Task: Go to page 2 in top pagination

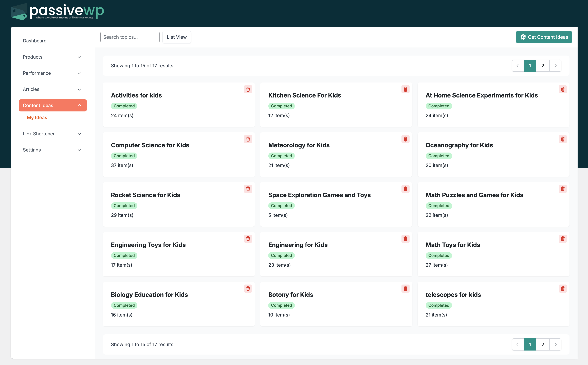Action: pyautogui.click(x=542, y=66)
